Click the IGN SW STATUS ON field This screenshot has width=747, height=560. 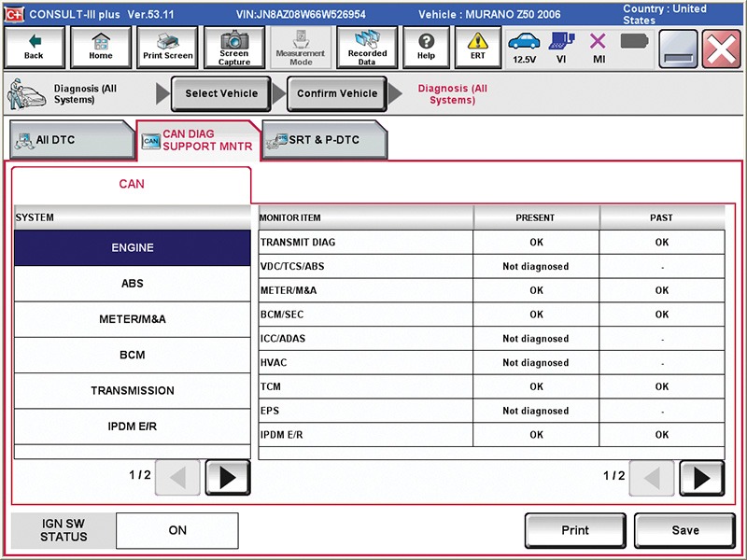pos(177,530)
